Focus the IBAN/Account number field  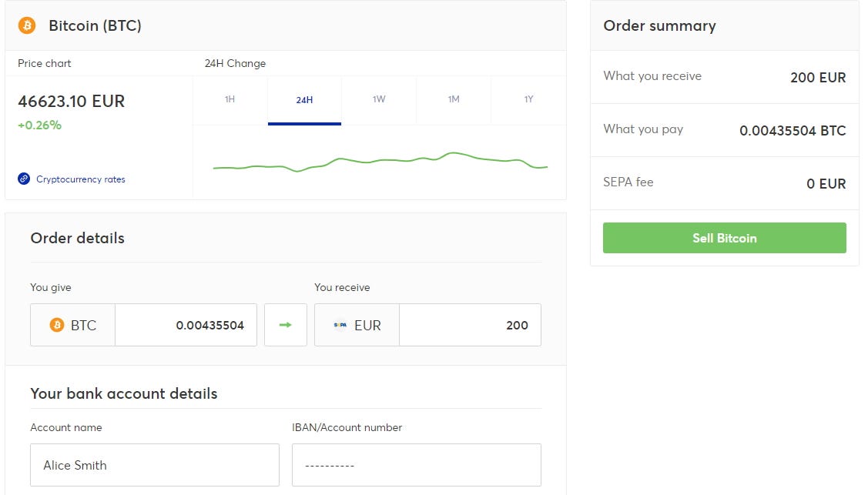tap(416, 465)
